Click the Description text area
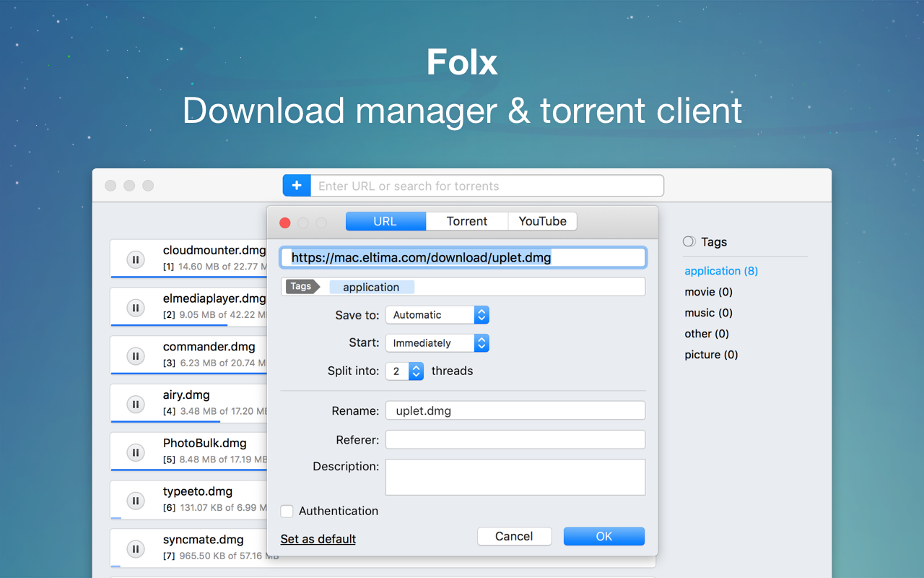This screenshot has height=578, width=924. point(515,477)
